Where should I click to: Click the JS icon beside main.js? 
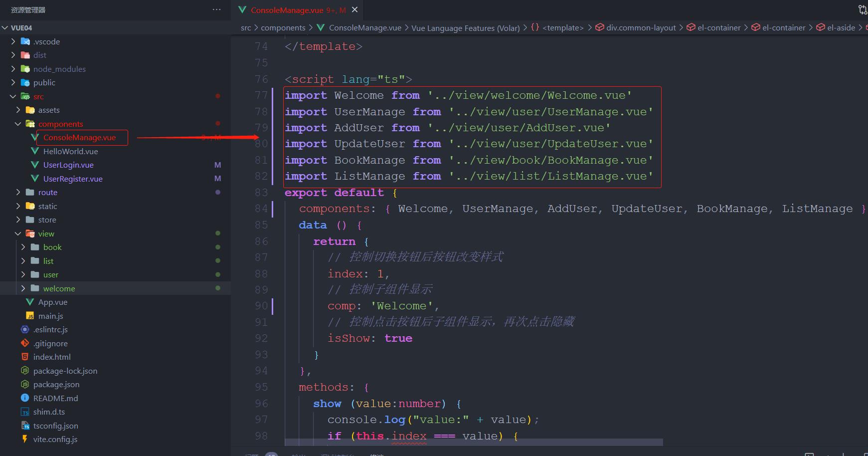[30, 316]
